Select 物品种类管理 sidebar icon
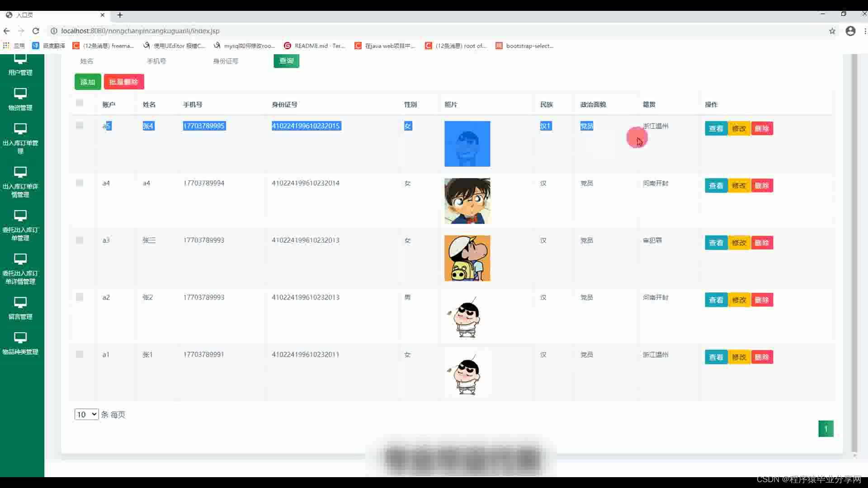Viewport: 868px width, 488px height. [20, 338]
